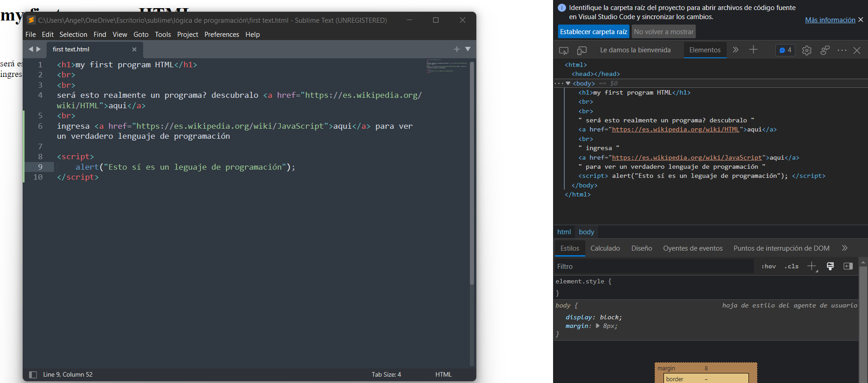Screen dimensions: 868x383
Task: Open the Tools menu in Sublime Text
Action: tap(163, 35)
